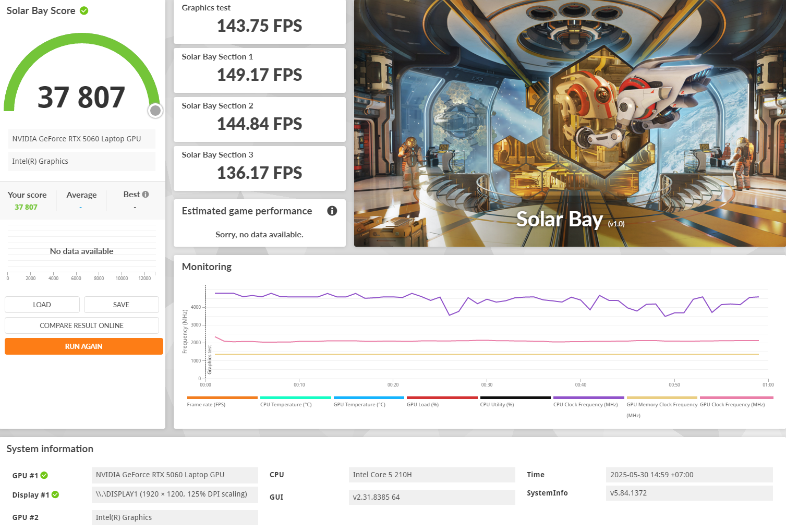Click the Time value 2025-05-30 14:59 +07:00
The height and width of the screenshot is (532, 786).
(689, 475)
